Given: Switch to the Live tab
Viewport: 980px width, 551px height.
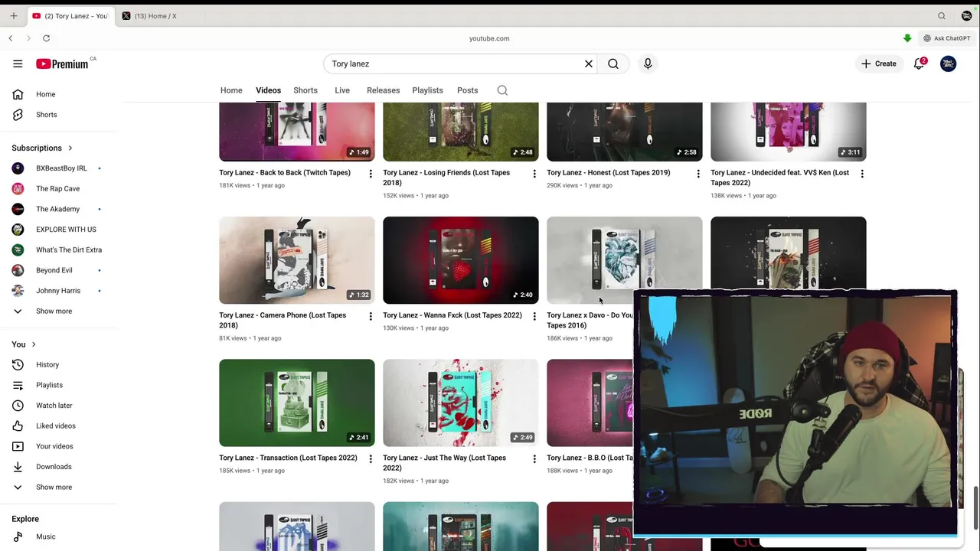Looking at the screenshot, I should pos(342,90).
